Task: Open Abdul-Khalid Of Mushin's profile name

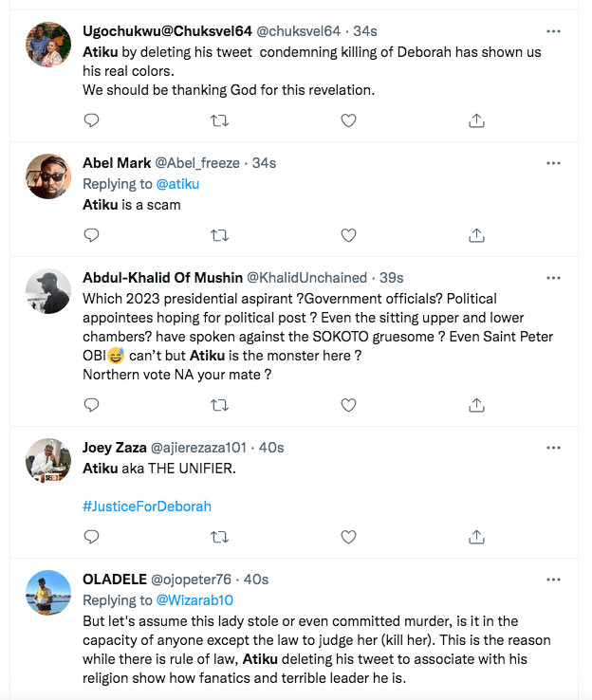Action: pyautogui.click(x=162, y=278)
